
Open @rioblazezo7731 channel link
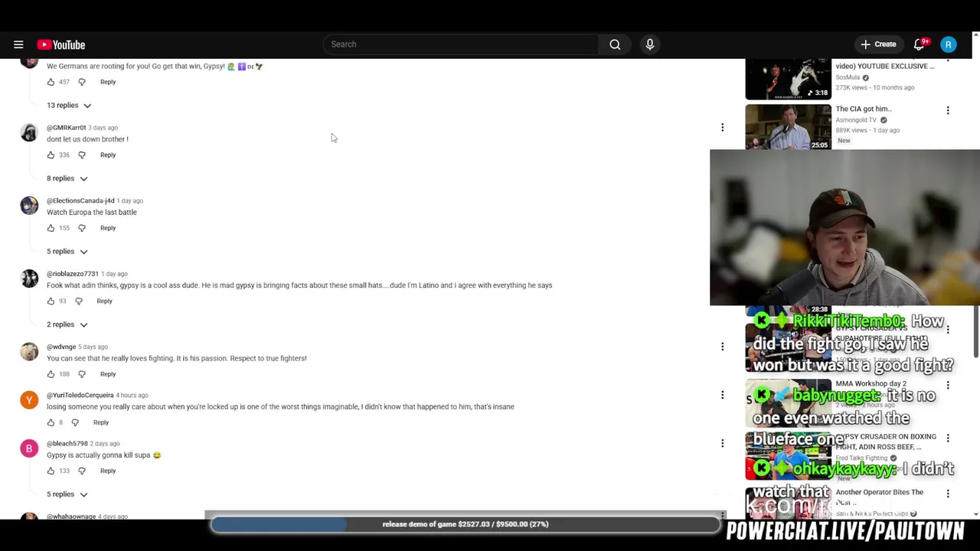click(x=73, y=274)
